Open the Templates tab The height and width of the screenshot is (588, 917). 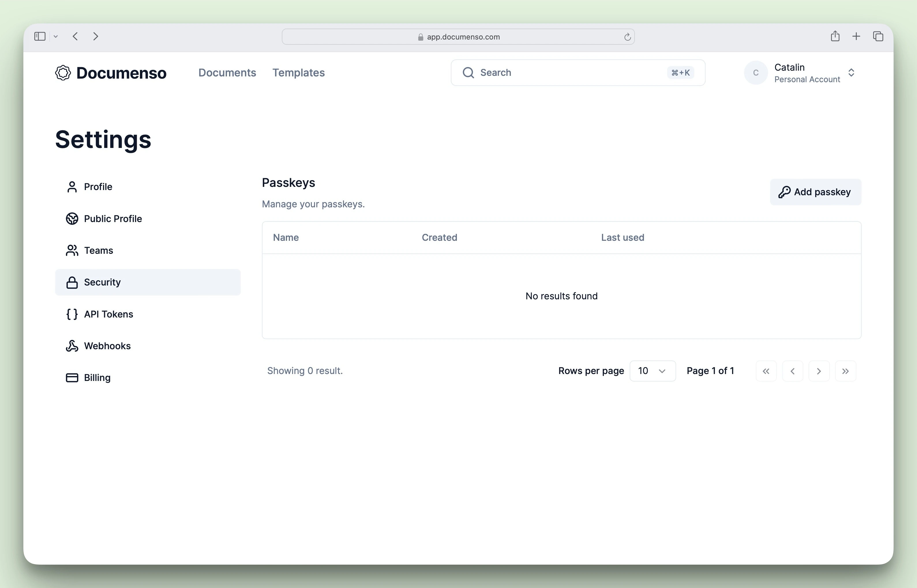click(x=299, y=73)
